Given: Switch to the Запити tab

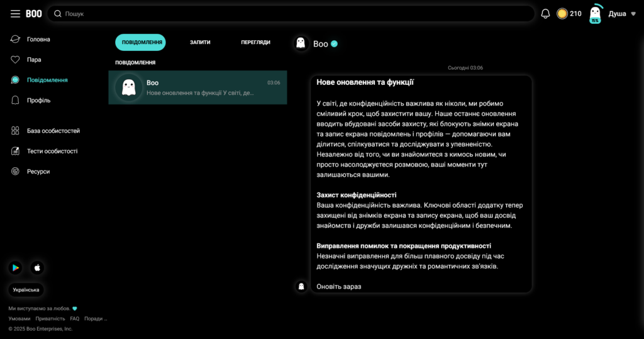Looking at the screenshot, I should (200, 42).
